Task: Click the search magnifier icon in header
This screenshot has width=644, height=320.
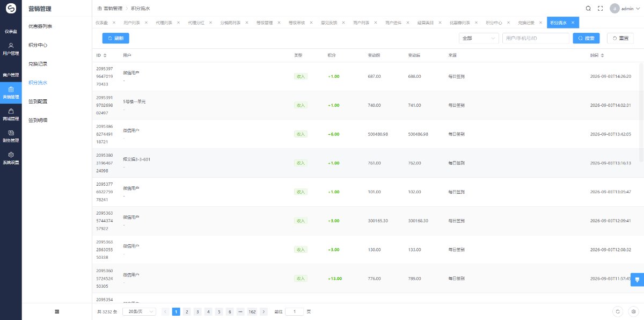Action: [588, 9]
